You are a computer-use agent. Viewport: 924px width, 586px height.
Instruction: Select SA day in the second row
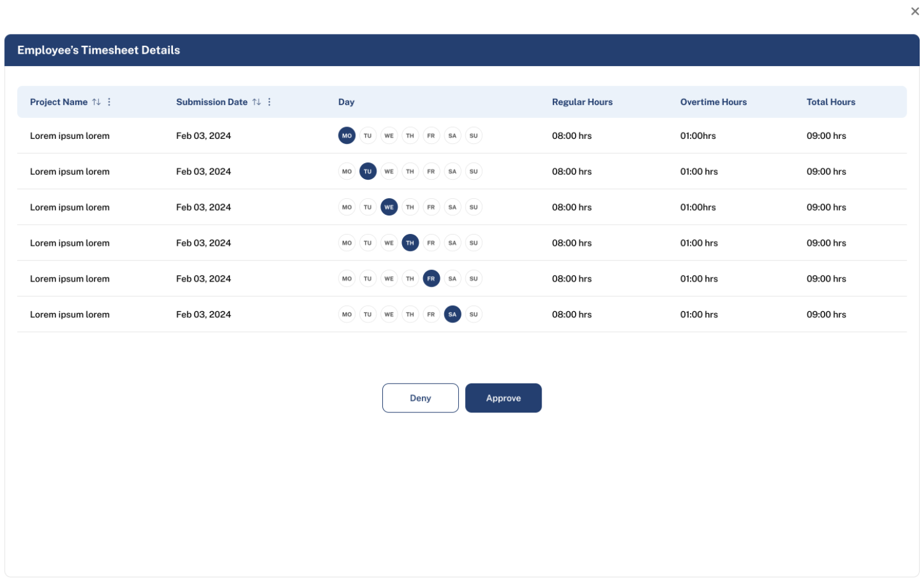click(452, 172)
